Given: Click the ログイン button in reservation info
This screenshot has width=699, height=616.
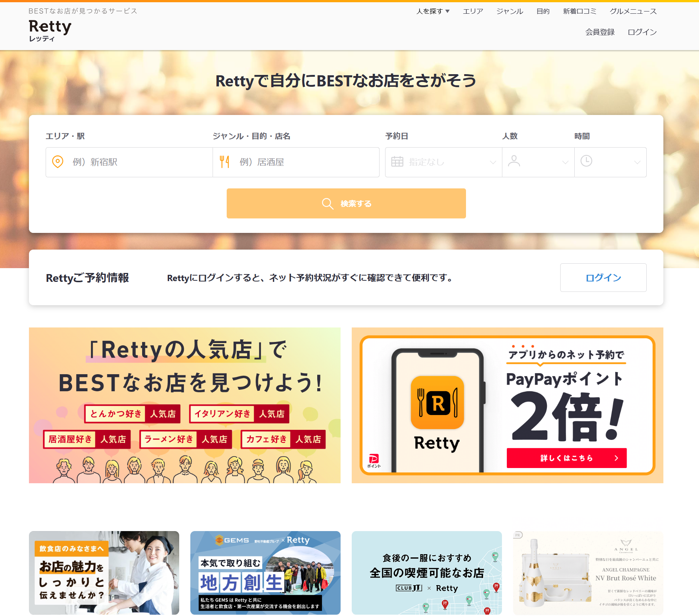Looking at the screenshot, I should click(x=603, y=277).
